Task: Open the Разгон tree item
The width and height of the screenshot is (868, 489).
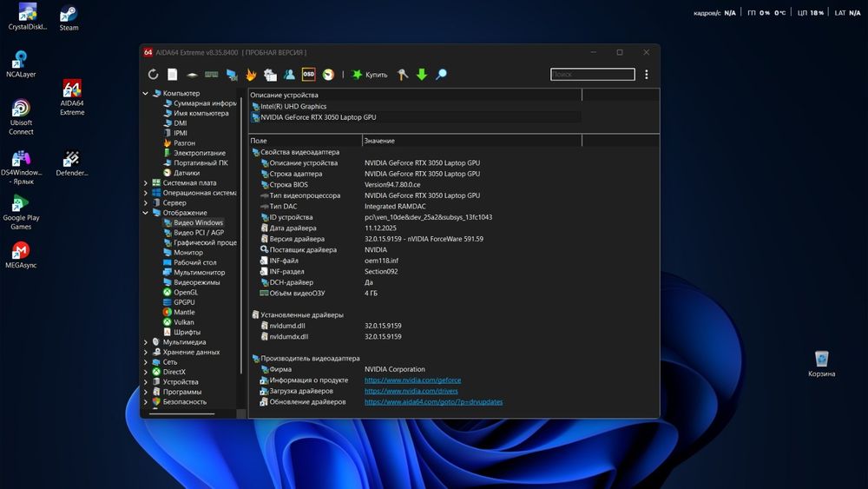Action: tap(180, 143)
